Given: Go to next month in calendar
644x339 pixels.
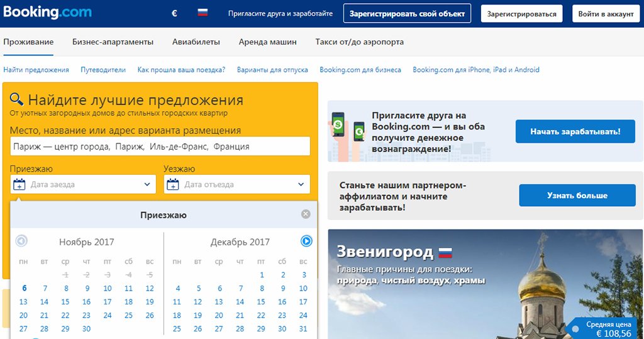Looking at the screenshot, I should pos(306,241).
